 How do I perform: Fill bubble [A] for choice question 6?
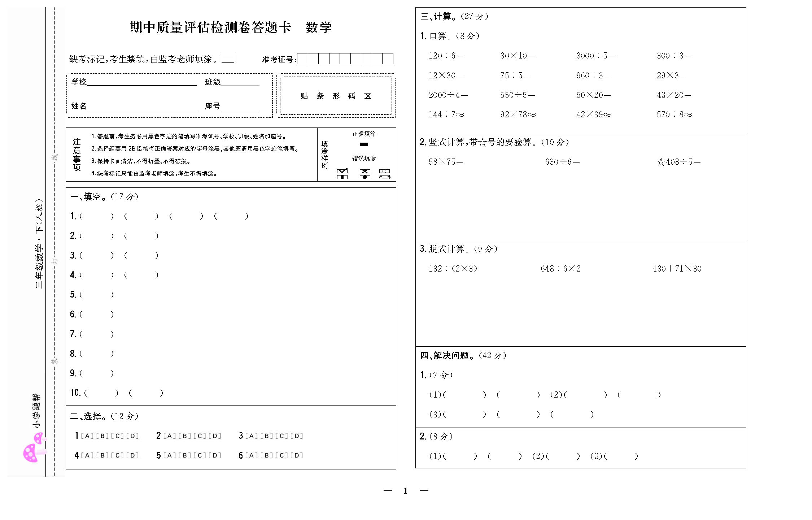tap(252, 455)
